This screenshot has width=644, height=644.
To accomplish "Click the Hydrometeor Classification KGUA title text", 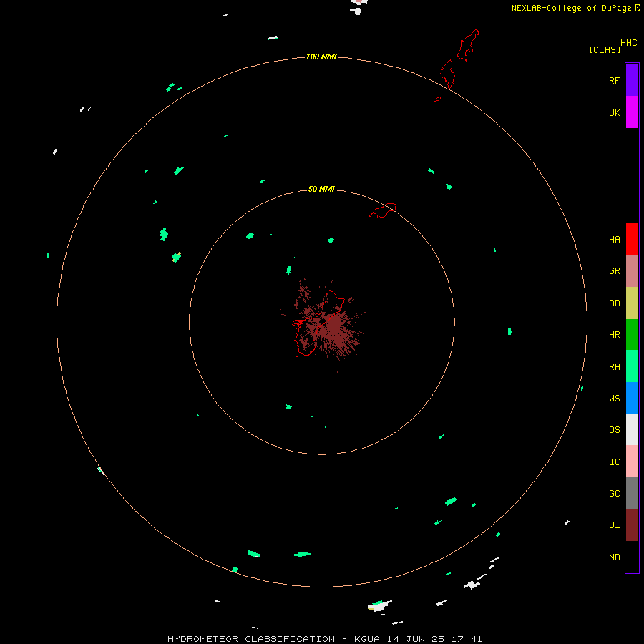I will (324, 639).
